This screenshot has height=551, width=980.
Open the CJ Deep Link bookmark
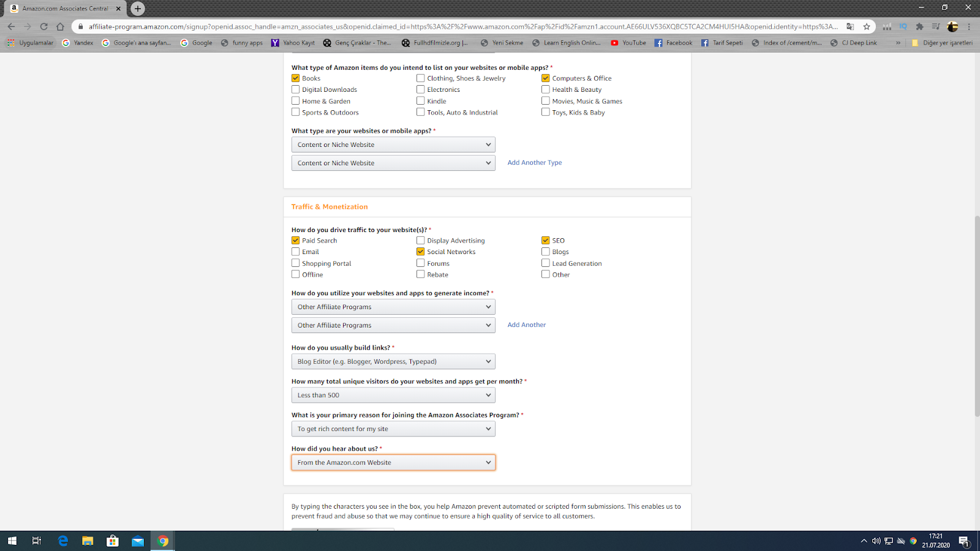point(853,43)
